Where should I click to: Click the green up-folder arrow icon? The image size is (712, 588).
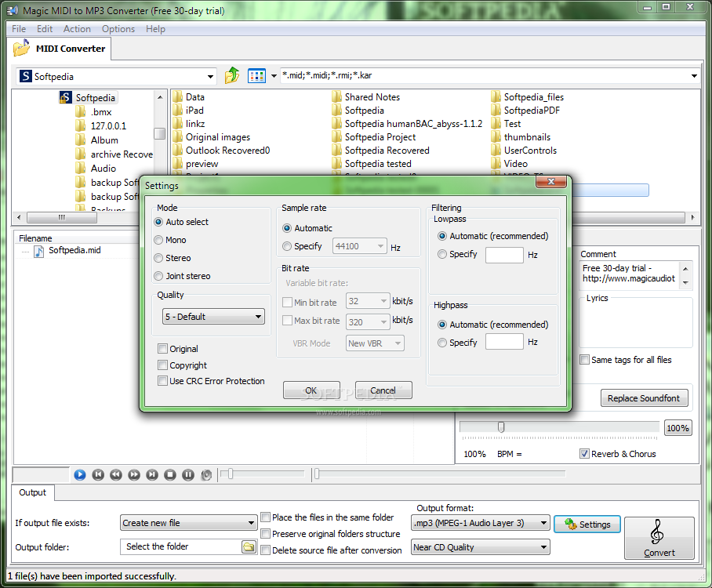(x=232, y=75)
